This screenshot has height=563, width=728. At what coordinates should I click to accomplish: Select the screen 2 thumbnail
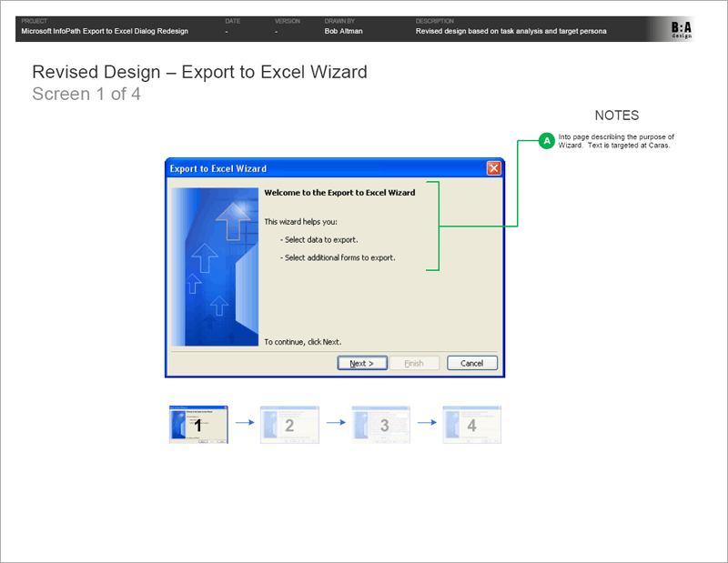289,424
